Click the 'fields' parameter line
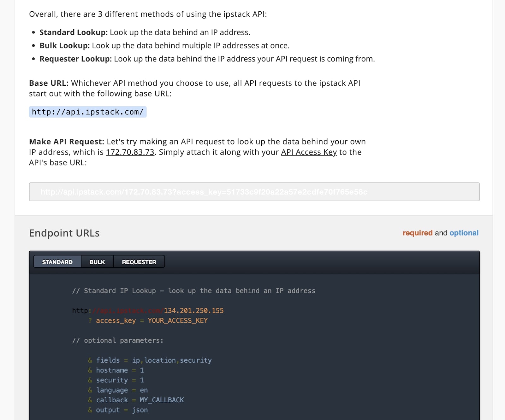Image resolution: width=505 pixels, height=420 pixels. [x=150, y=360]
